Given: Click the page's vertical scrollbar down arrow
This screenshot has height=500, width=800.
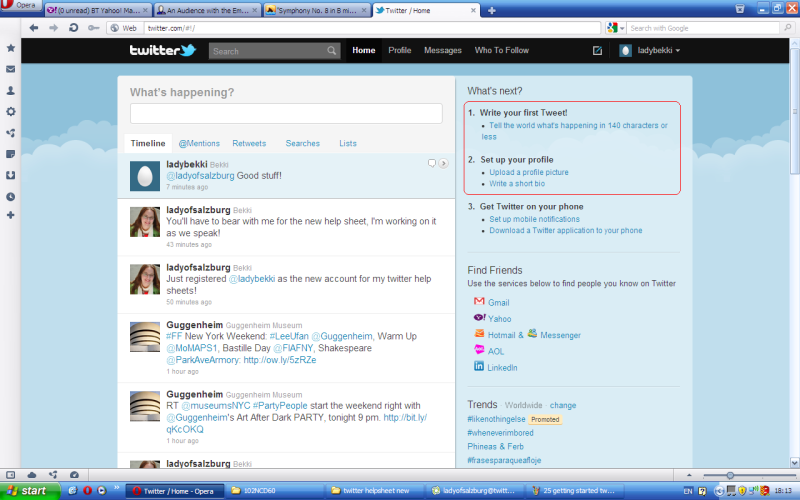Looking at the screenshot, I should pos(794,463).
